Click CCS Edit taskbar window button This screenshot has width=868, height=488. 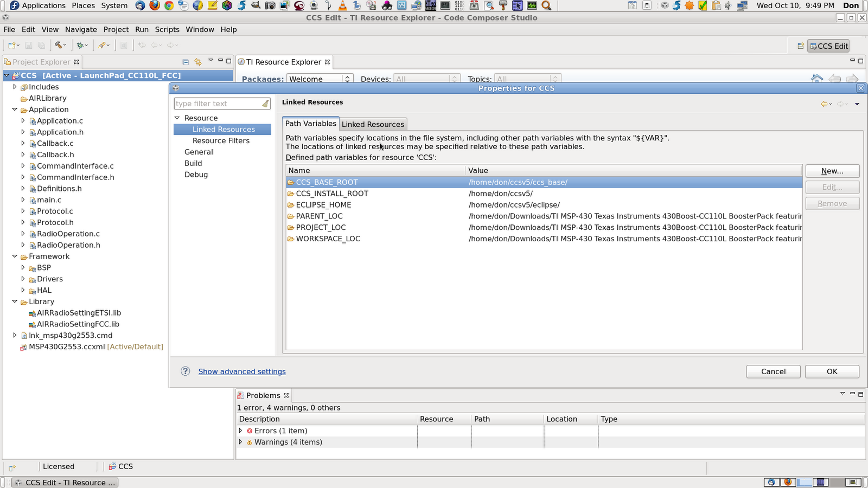pyautogui.click(x=64, y=482)
